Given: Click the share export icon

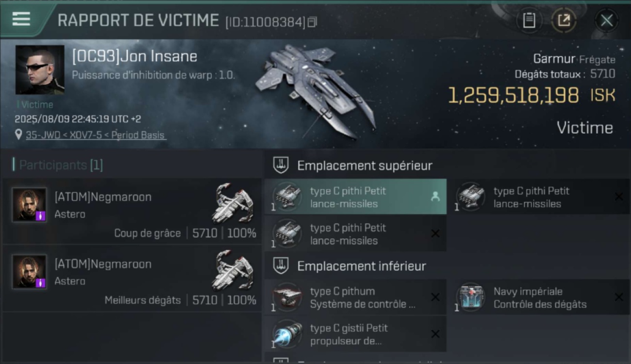Looking at the screenshot, I should 564,20.
